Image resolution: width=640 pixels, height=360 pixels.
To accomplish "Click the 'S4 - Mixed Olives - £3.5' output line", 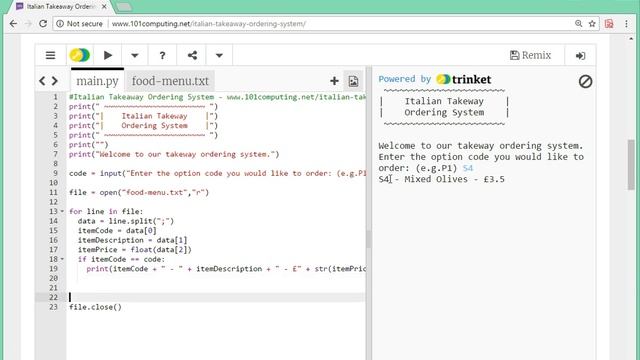I will (442, 179).
